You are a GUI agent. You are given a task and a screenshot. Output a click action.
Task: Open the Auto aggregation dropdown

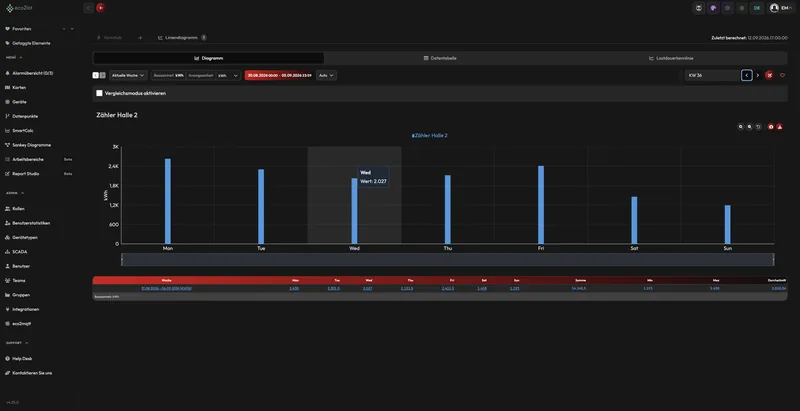pos(327,75)
